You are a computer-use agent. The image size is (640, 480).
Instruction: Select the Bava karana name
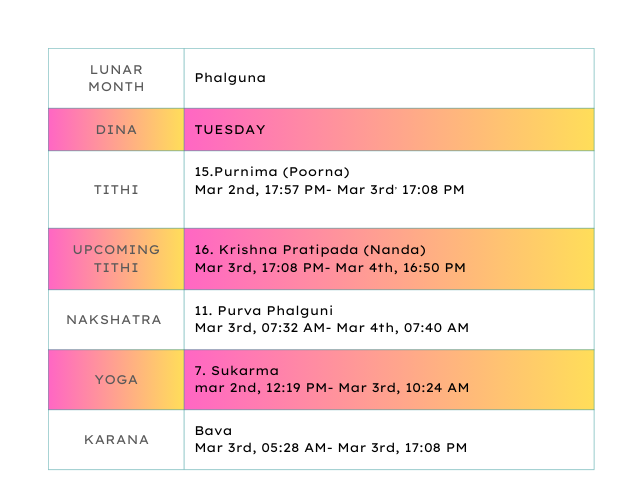click(213, 430)
